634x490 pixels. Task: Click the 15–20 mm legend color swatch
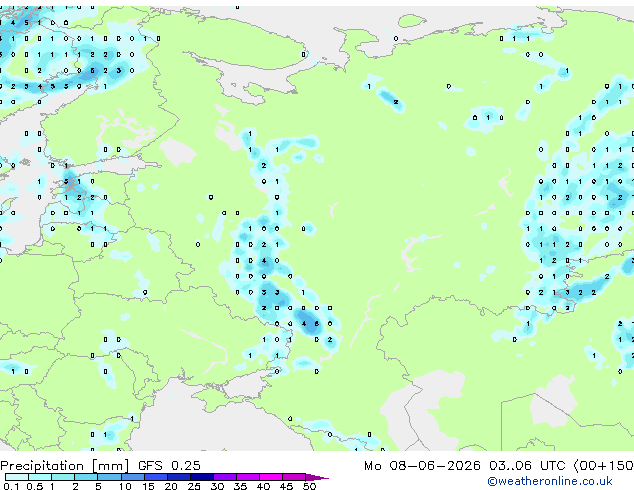(x=155, y=477)
